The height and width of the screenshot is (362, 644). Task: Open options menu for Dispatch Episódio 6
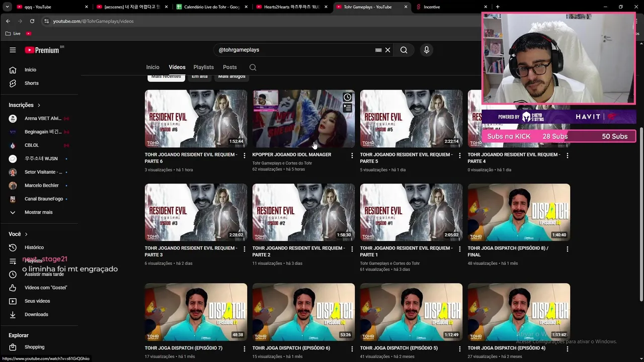tap(352, 349)
